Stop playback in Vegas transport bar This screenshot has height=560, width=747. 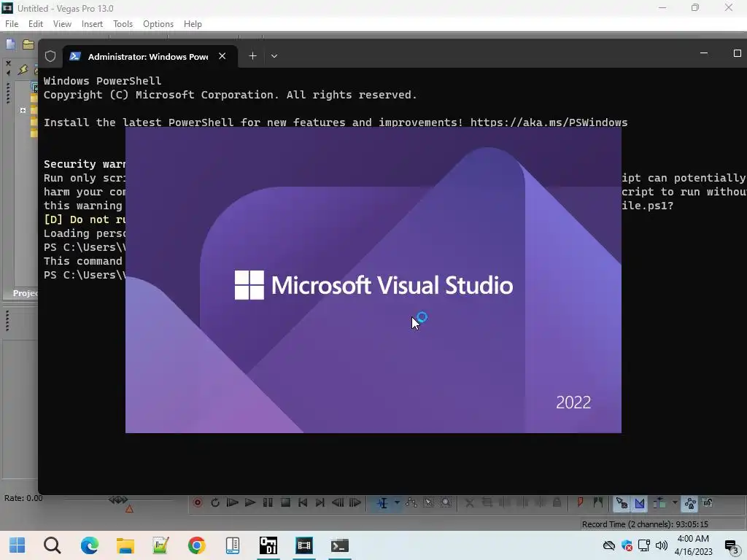285,502
